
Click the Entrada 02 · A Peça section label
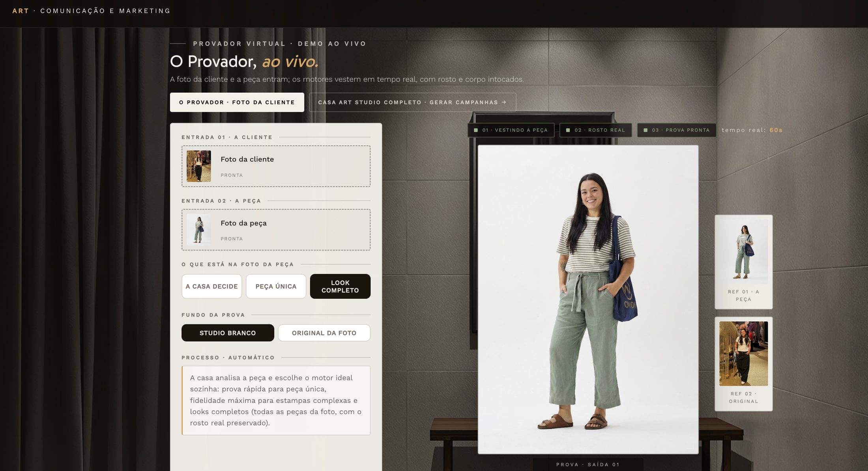221,201
